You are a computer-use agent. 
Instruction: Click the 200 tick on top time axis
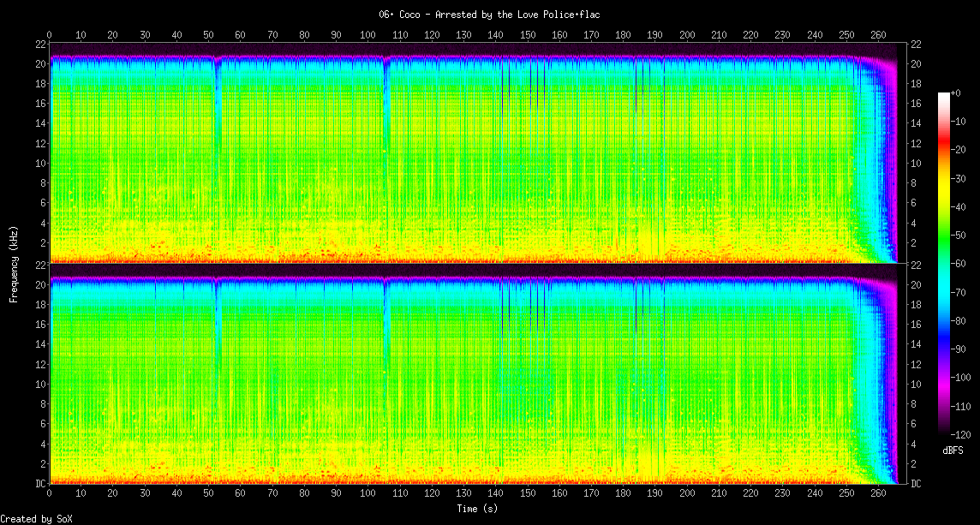[687, 35]
